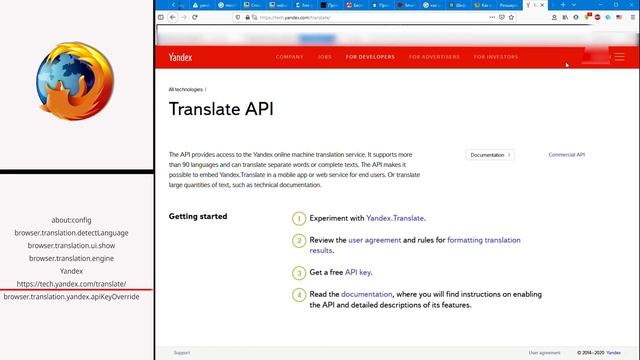Open a new tab with the plus icon
Screen dimensions: 640x360
pos(563,5)
